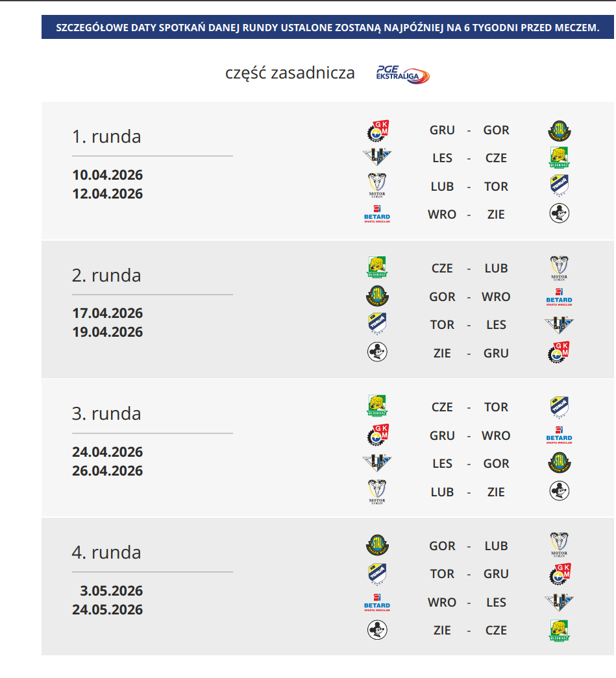Open the Zielona Góra mouse logo in 3. runda
The image size is (616, 678).
559,492
